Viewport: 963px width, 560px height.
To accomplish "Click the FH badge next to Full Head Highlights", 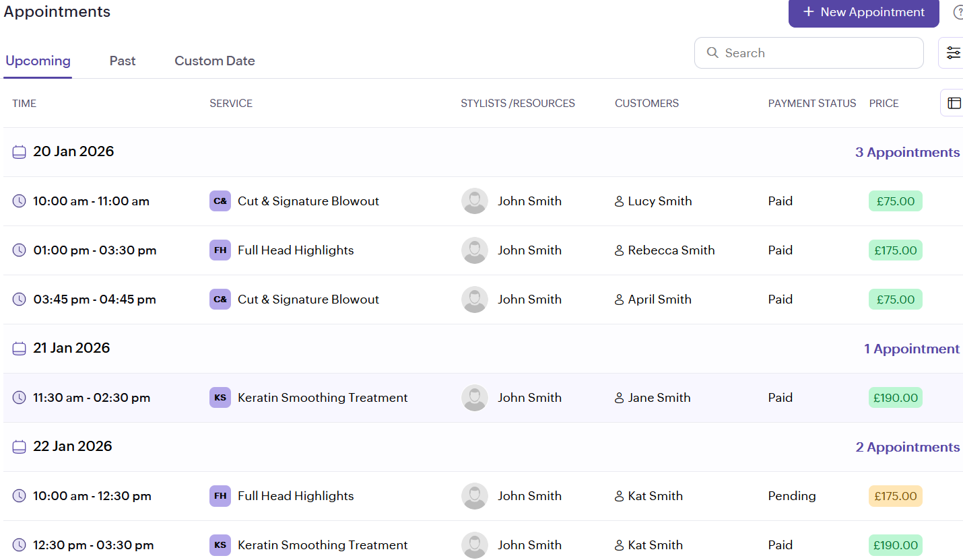I will [220, 250].
